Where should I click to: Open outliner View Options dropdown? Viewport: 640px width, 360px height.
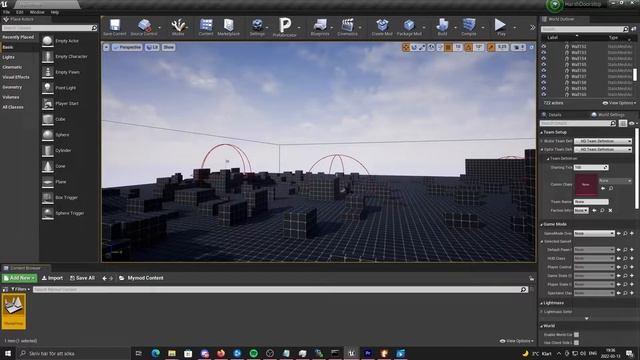coord(619,103)
